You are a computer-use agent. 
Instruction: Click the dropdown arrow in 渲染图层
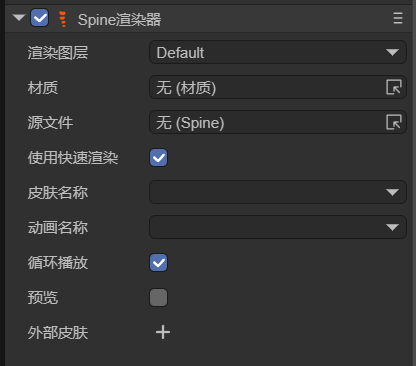(392, 52)
